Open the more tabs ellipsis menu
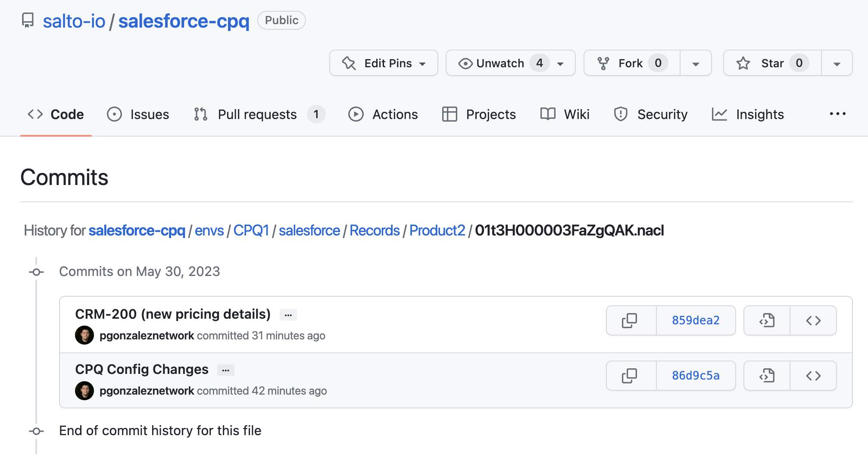 (x=837, y=114)
